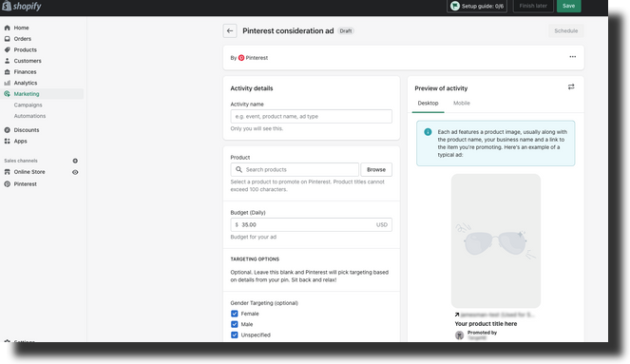This screenshot has width=630, height=364.
Task: Select the Desktop preview tab
Action: tap(428, 104)
